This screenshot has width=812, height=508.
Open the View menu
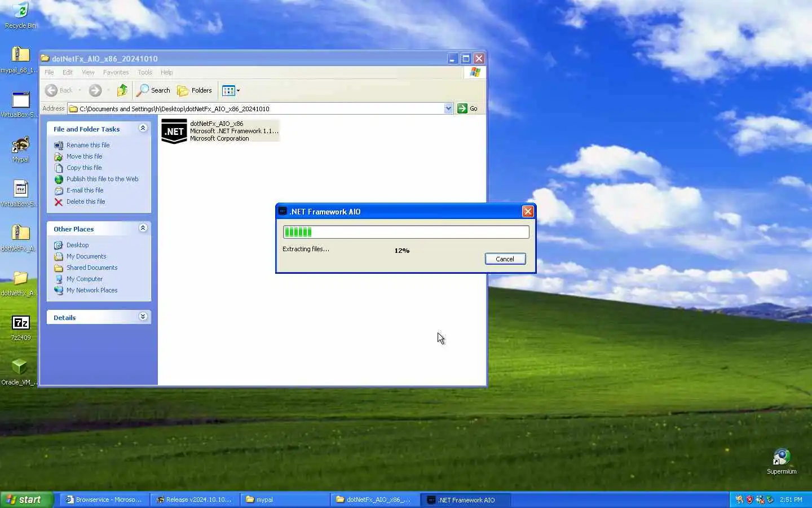88,72
